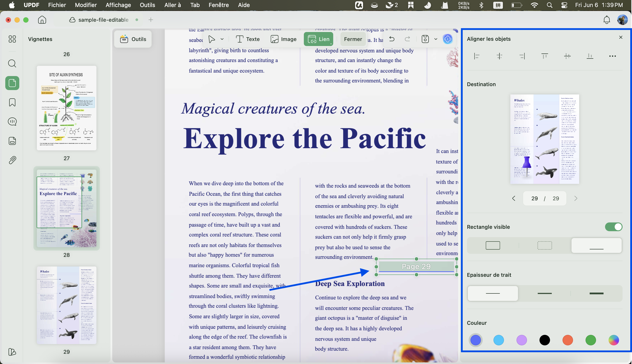Image resolution: width=632 pixels, height=364 pixels.
Task: Open the form fields sidebar icon
Action: (12, 141)
